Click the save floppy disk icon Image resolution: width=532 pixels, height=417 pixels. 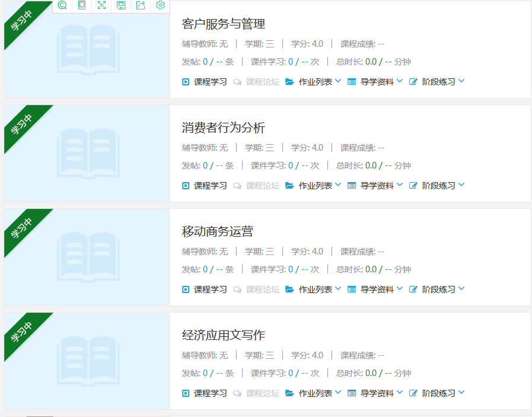coord(121,5)
